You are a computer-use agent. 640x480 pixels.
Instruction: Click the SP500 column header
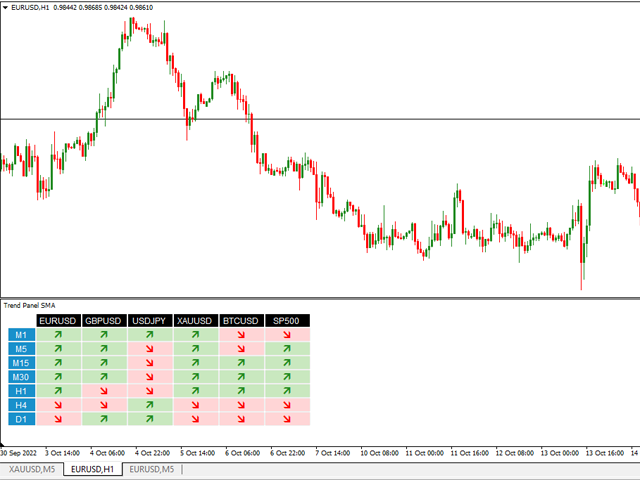[287, 321]
